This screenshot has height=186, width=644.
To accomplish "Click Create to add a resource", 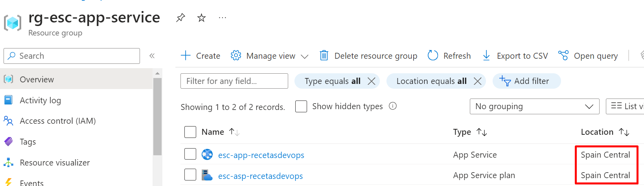I will [x=200, y=56].
